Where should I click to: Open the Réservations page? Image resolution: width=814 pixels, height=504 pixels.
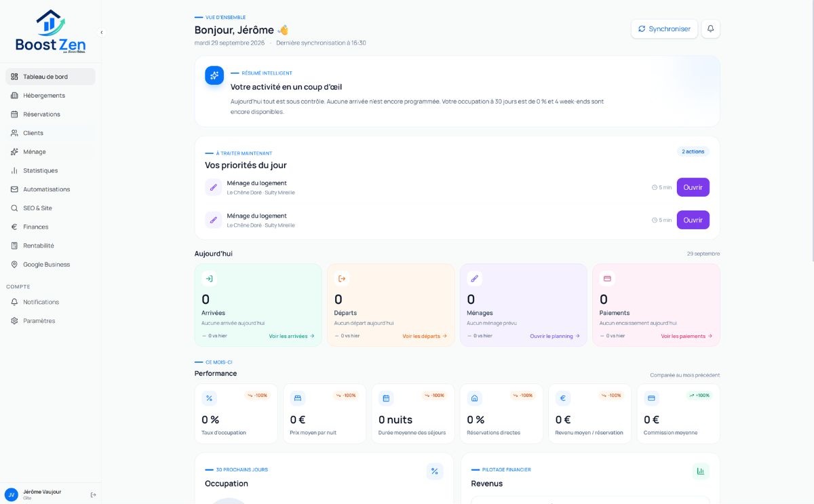click(50, 114)
